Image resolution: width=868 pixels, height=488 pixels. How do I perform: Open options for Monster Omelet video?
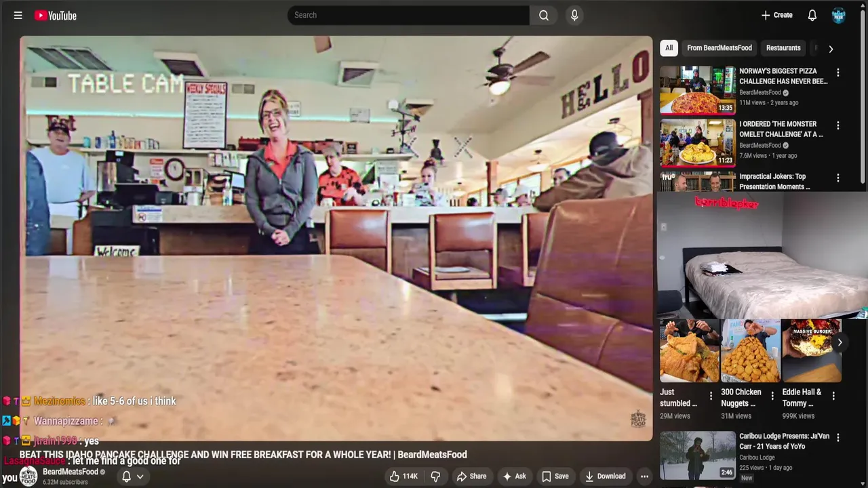tap(838, 125)
